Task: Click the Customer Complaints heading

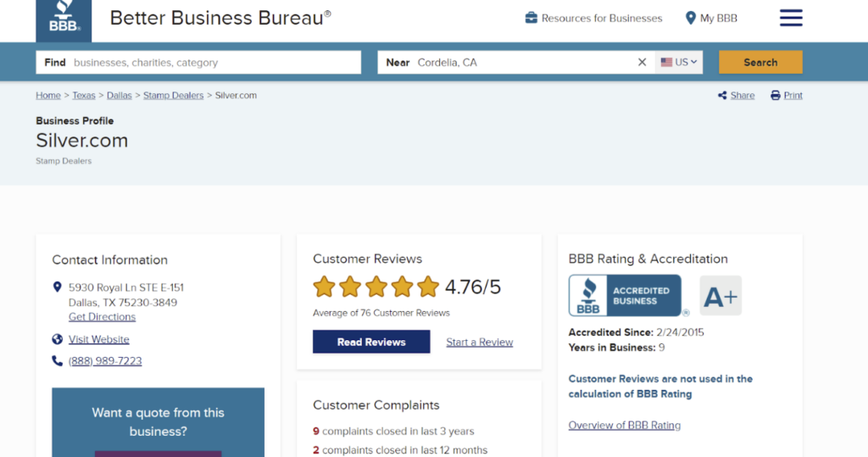Action: click(x=376, y=405)
